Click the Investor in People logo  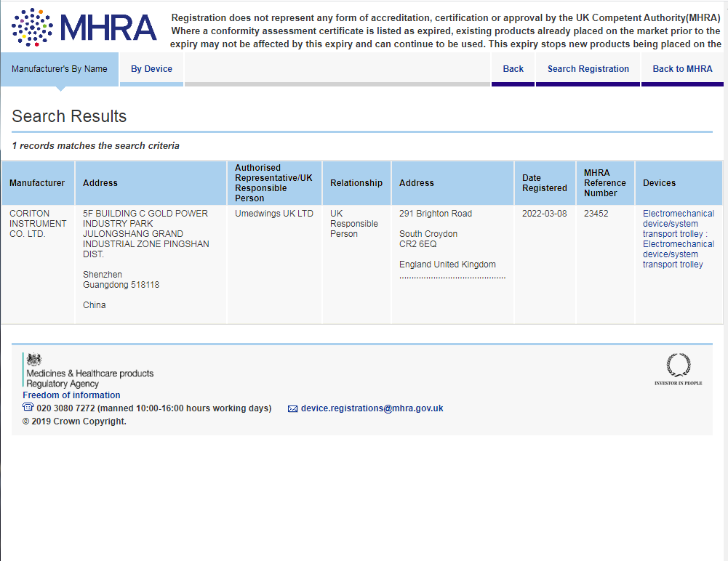tap(679, 369)
